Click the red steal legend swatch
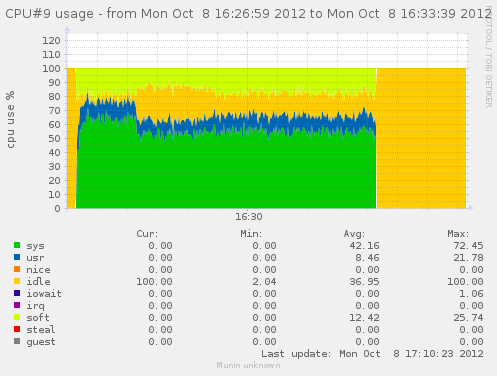497x376 pixels. 17,329
